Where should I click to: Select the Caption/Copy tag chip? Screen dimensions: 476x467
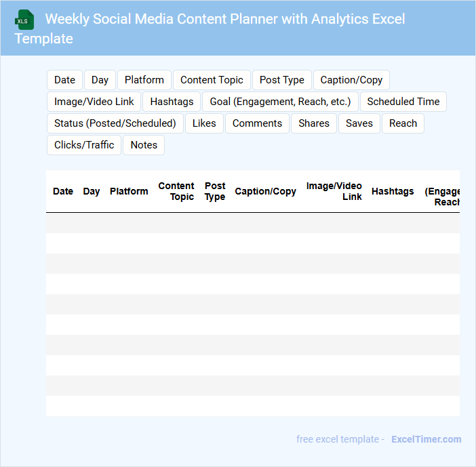pyautogui.click(x=351, y=80)
